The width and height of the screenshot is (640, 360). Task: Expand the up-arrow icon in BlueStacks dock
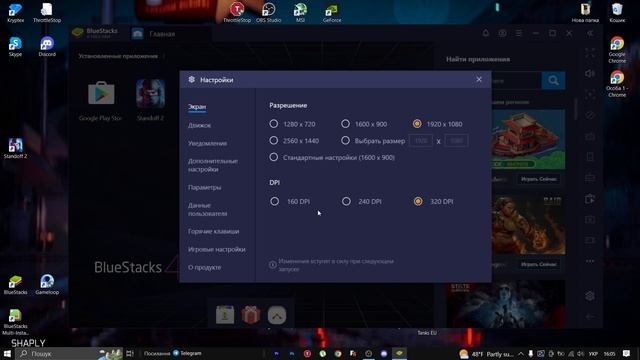(x=277, y=315)
